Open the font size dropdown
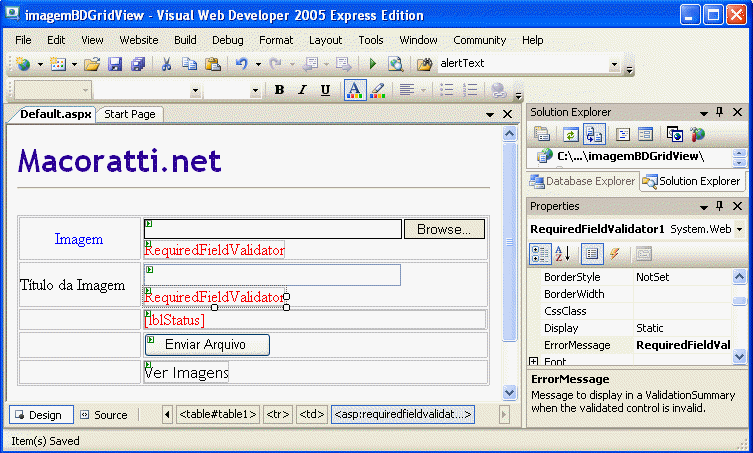This screenshot has height=453, width=753. [255, 90]
